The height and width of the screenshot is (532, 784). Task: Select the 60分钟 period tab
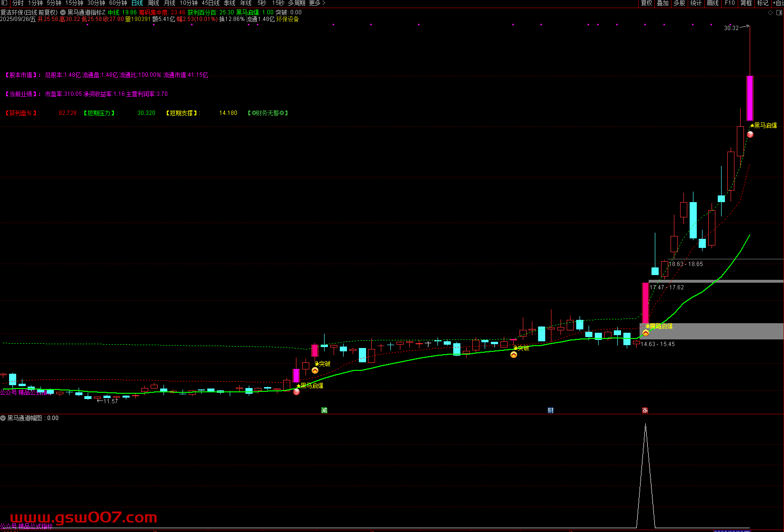[118, 3]
